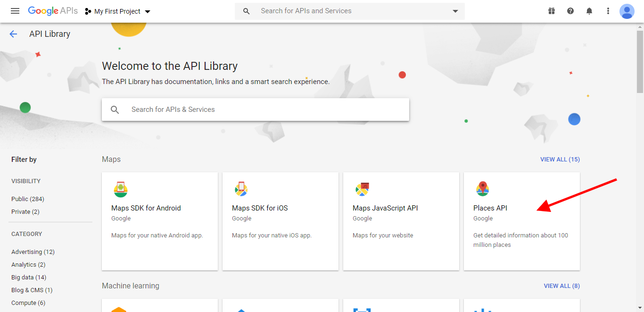This screenshot has height=312, width=644.
Task: Filter by Compute (6) category
Action: tap(28, 303)
